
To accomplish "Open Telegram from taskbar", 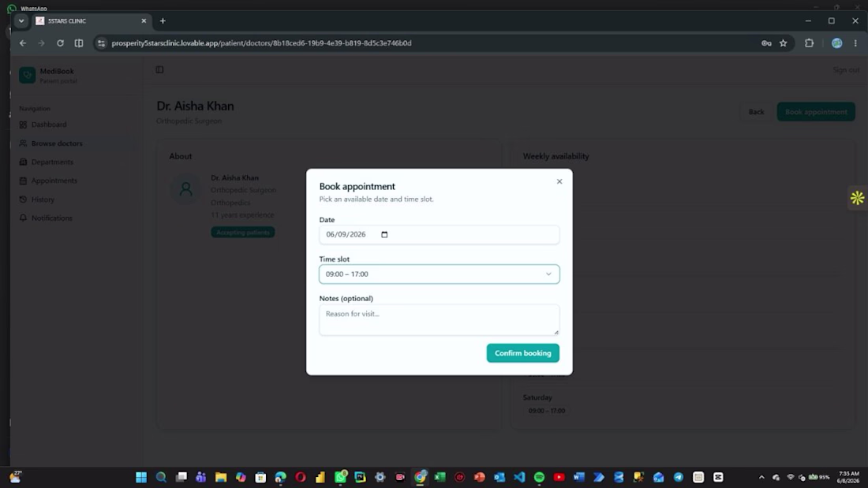I will click(678, 477).
